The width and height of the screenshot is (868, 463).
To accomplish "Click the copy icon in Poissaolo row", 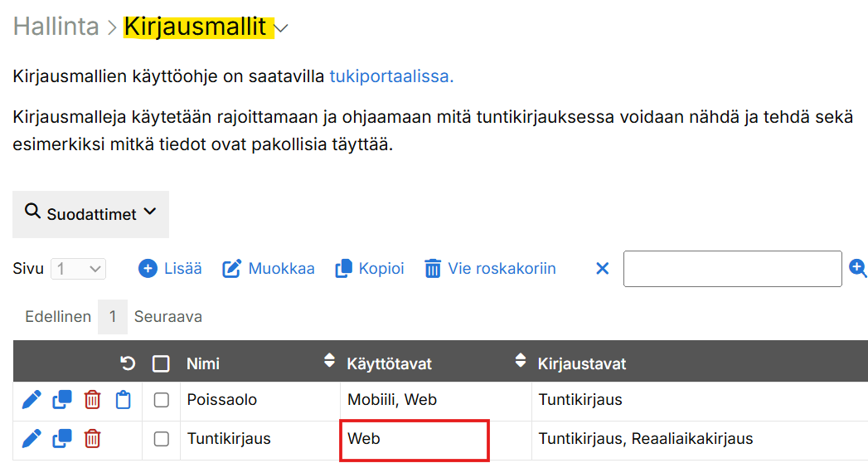I will pos(62,400).
